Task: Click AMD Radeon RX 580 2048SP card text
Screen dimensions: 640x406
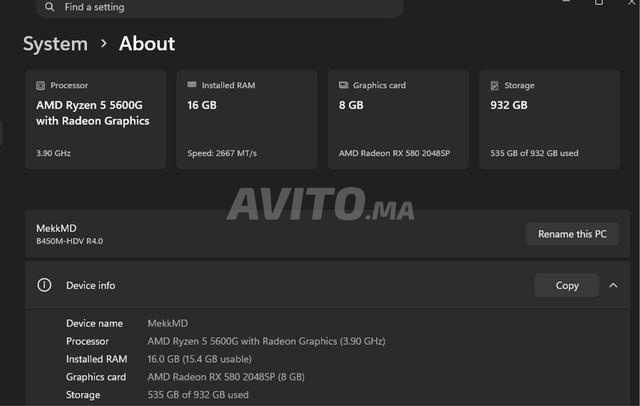Action: [x=394, y=153]
